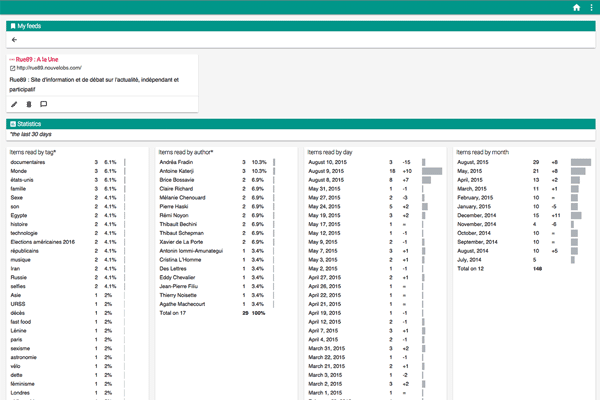Select the December, 2014 month row

point(479,216)
